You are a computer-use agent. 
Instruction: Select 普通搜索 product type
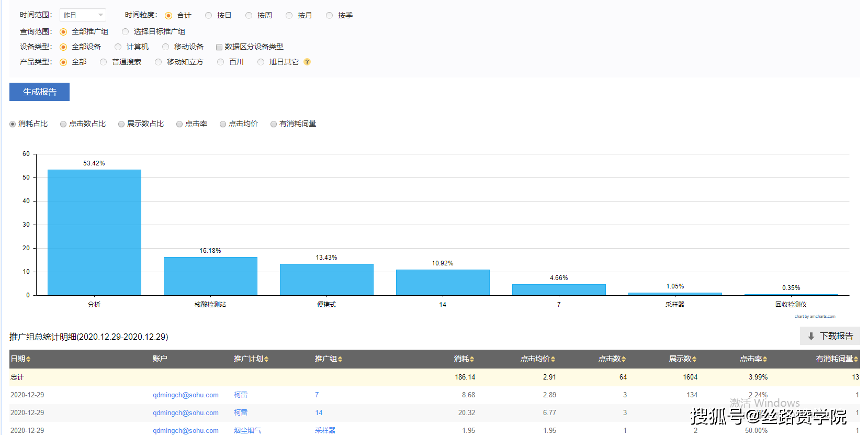tap(103, 62)
